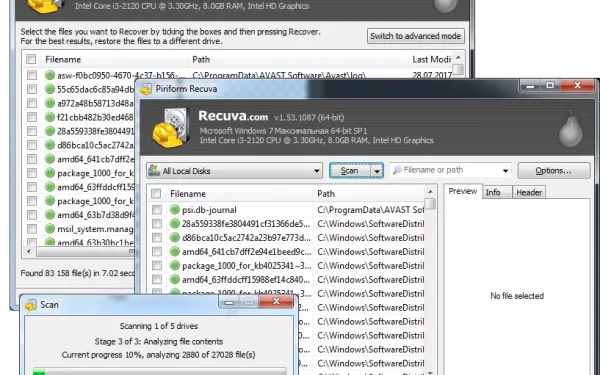The width and height of the screenshot is (600, 375).
Task: Select package_1000_for_kb4025341 filename in front window
Action: coord(246,266)
